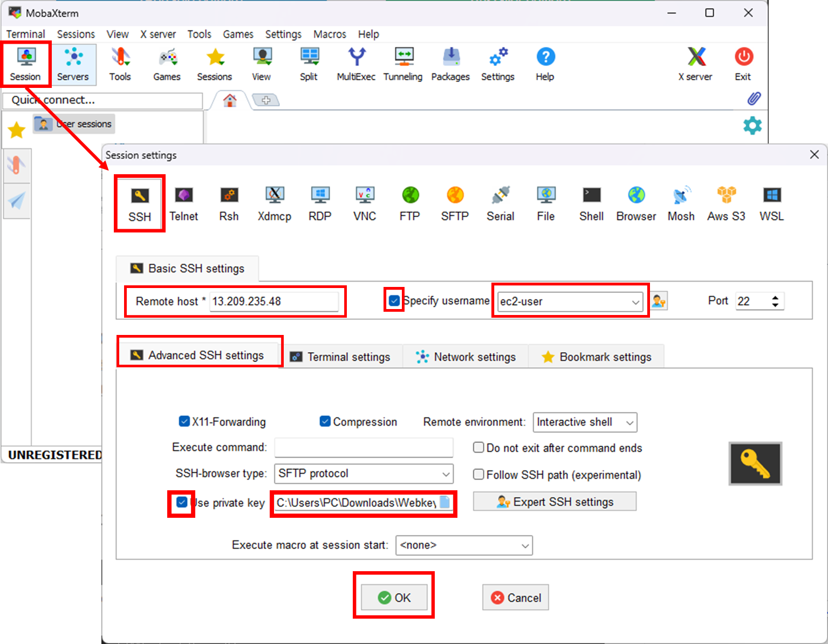The width and height of the screenshot is (828, 644).
Task: Open the Games toolbar icon
Action: coord(167,64)
